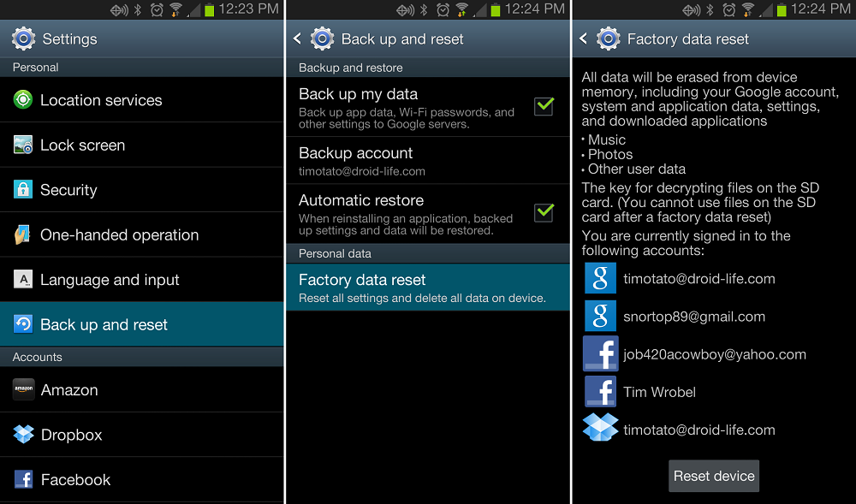Screen dimensions: 856x504
Task: Open the Dropbox account icon in Settings
Action: (x=23, y=434)
